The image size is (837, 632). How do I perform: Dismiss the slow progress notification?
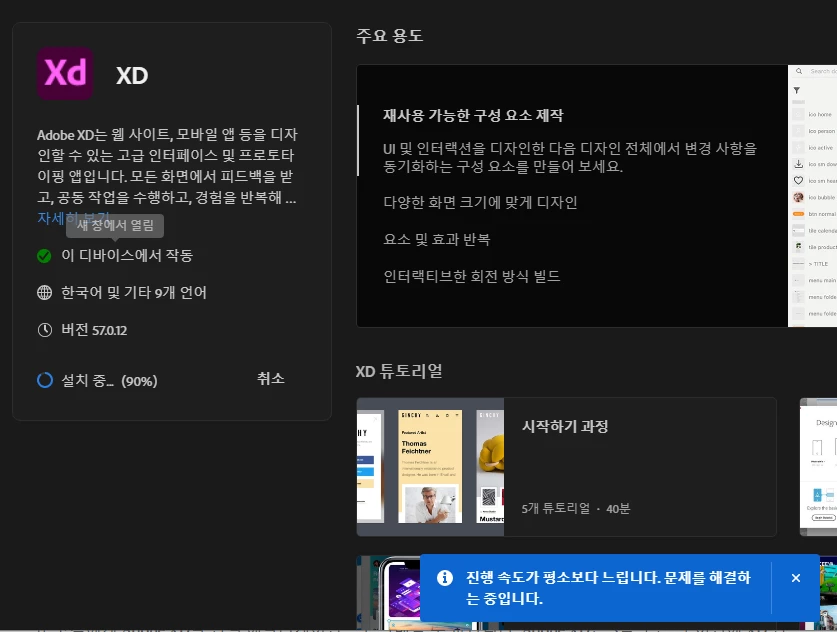click(795, 578)
